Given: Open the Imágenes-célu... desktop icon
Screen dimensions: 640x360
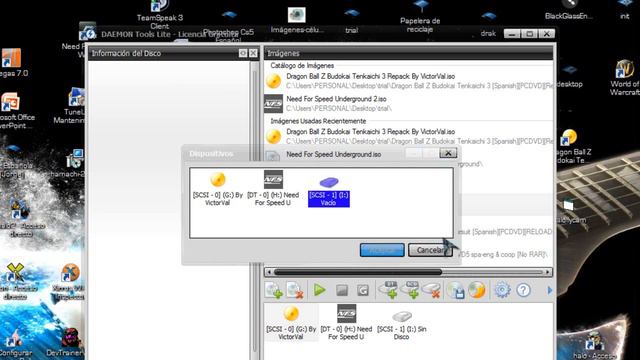Looking at the screenshot, I should coord(297,20).
